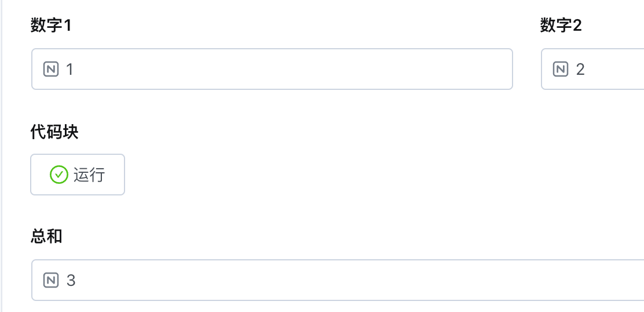Click the number type icon in 总和 field
Viewport: 644px width, 312px height.
click(x=51, y=281)
